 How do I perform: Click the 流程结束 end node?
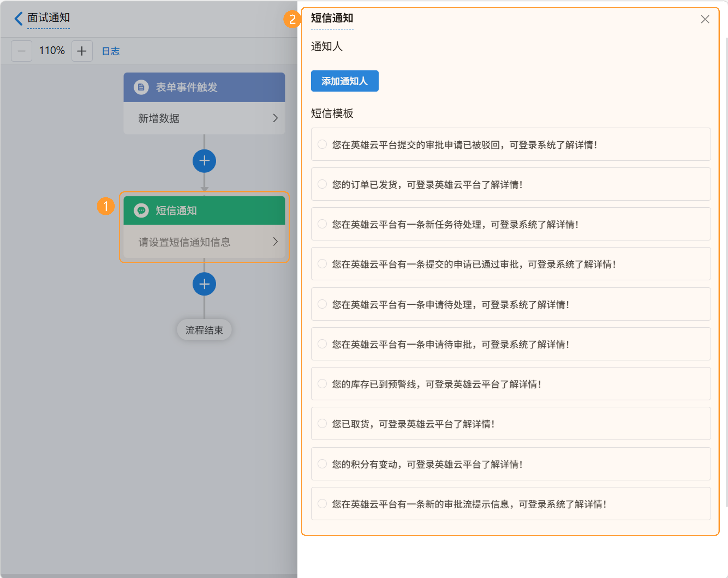[204, 330]
